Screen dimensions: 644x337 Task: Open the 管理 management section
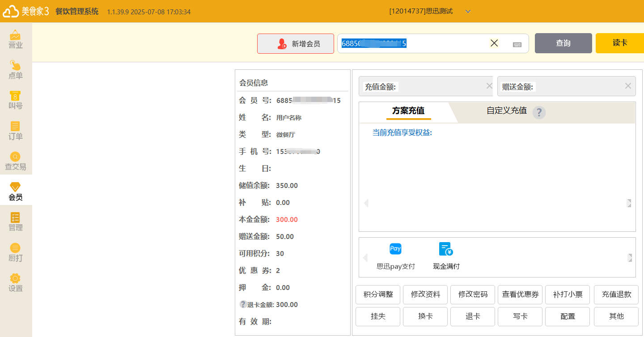click(x=16, y=222)
